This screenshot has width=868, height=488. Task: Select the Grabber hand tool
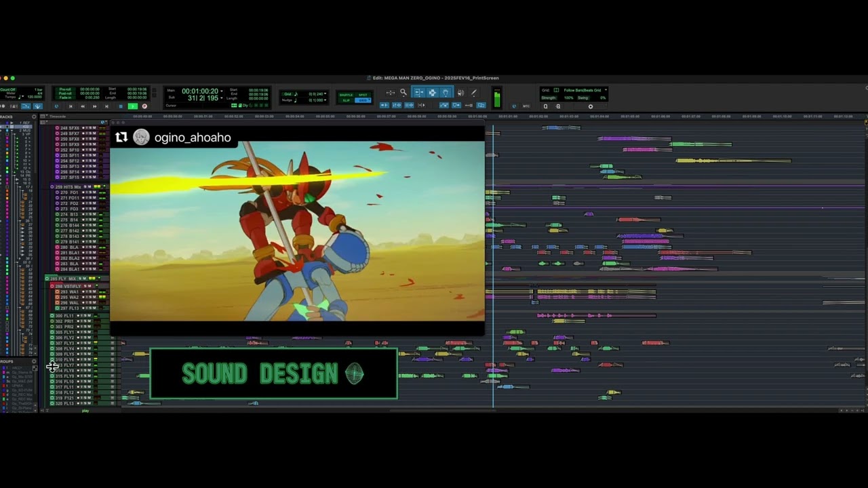[x=446, y=92]
